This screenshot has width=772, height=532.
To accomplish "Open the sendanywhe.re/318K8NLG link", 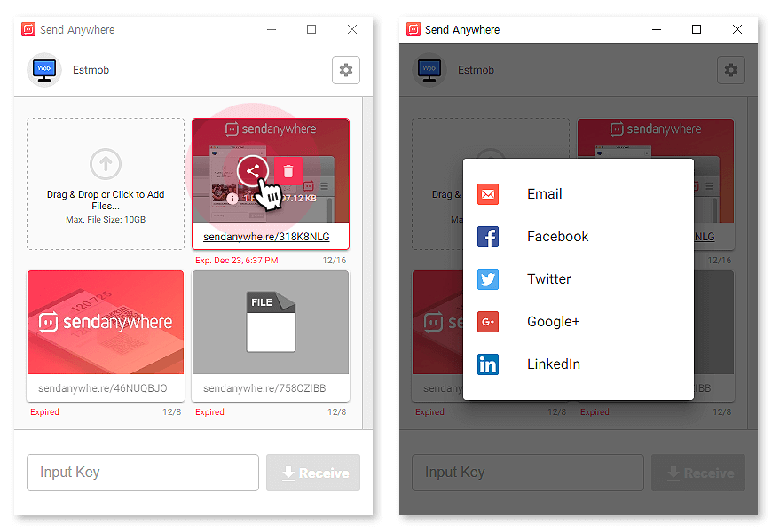I will (266, 237).
